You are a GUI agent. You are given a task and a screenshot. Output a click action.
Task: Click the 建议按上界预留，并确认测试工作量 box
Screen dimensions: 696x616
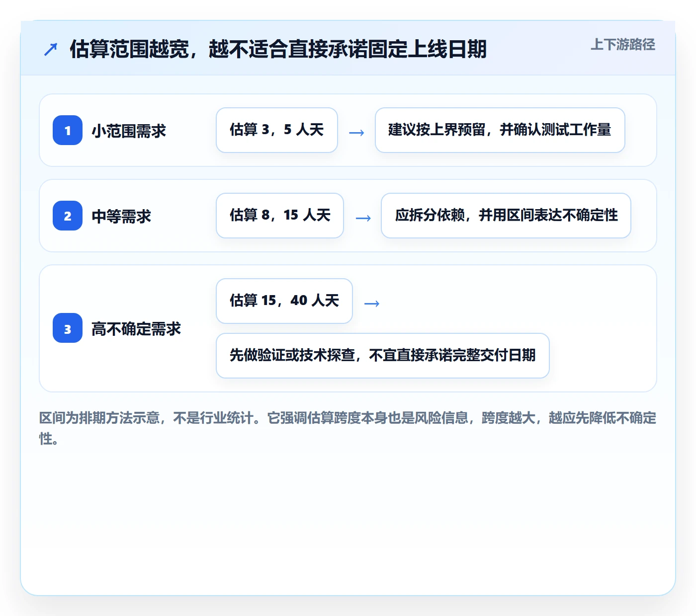click(x=500, y=130)
